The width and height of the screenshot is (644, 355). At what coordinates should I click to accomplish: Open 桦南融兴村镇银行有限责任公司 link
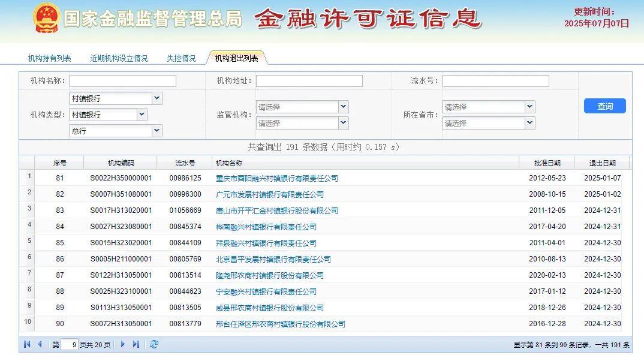266,227
